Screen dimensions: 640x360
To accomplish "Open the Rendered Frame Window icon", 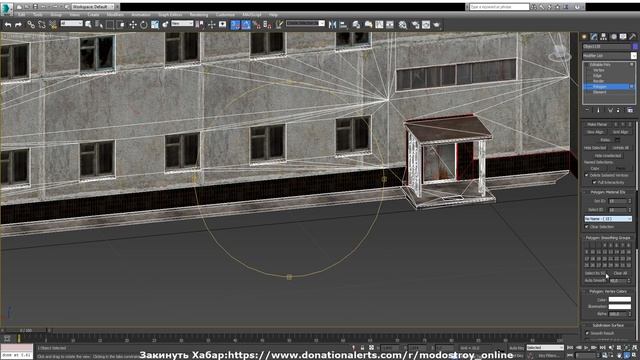I will pyautogui.click(x=426, y=25).
